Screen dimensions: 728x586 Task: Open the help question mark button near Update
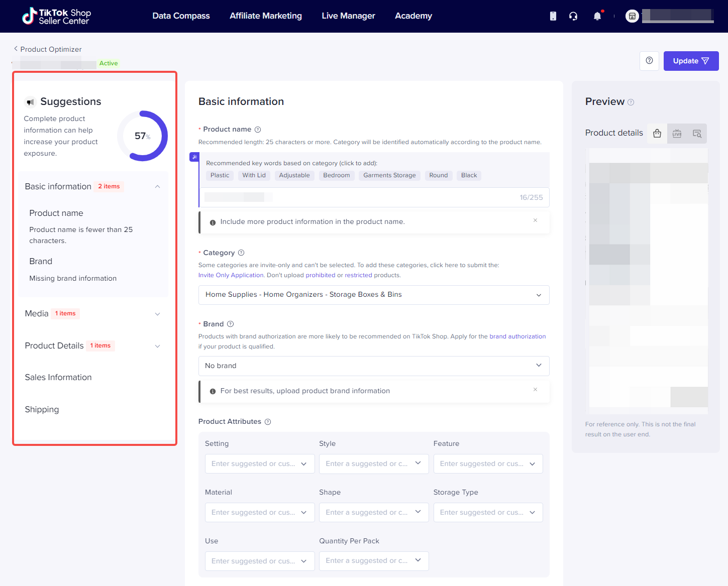click(649, 61)
